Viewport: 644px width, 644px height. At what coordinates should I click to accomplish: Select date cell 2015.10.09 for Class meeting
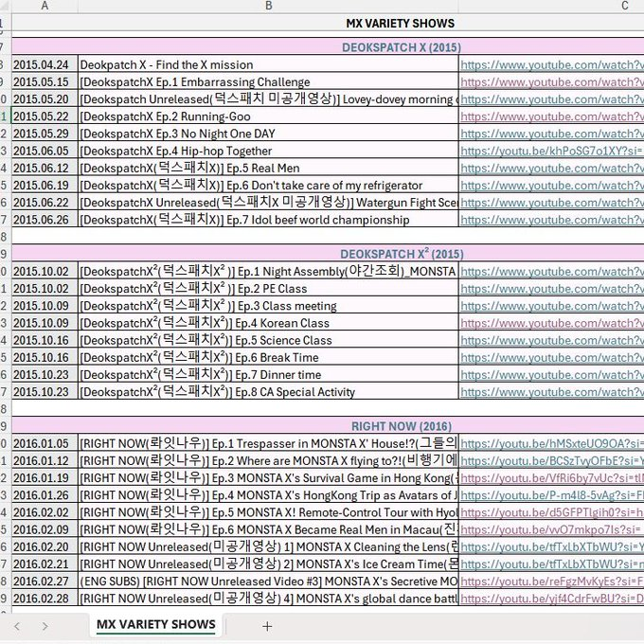[x=45, y=306]
